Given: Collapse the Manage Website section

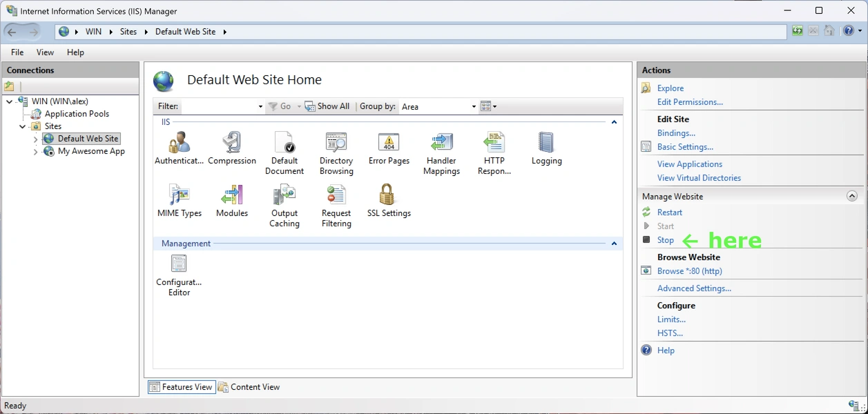Looking at the screenshot, I should click(852, 197).
